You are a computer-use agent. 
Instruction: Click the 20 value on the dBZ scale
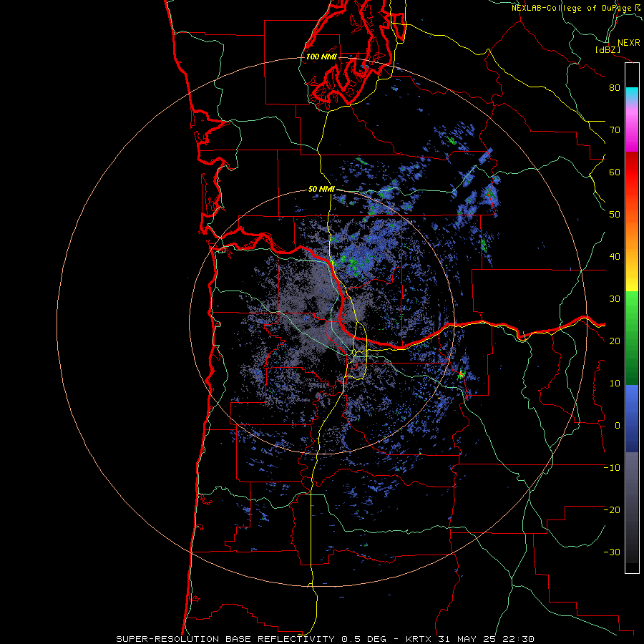coord(615,341)
